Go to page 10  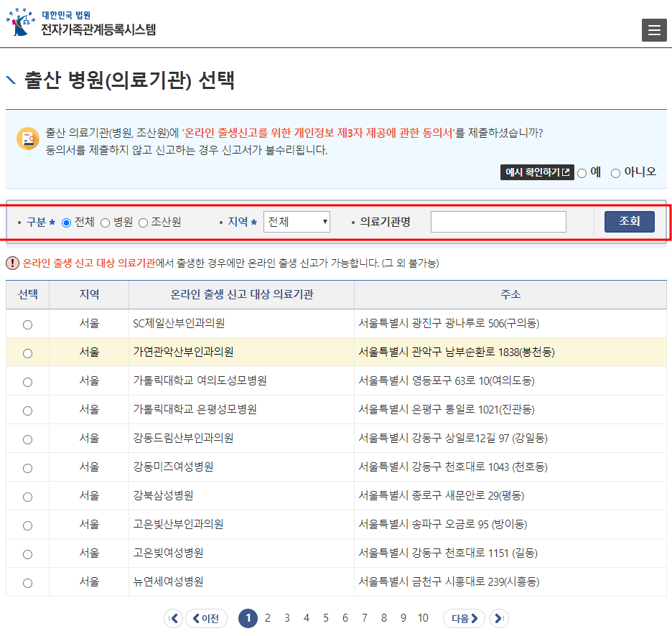pos(423,618)
